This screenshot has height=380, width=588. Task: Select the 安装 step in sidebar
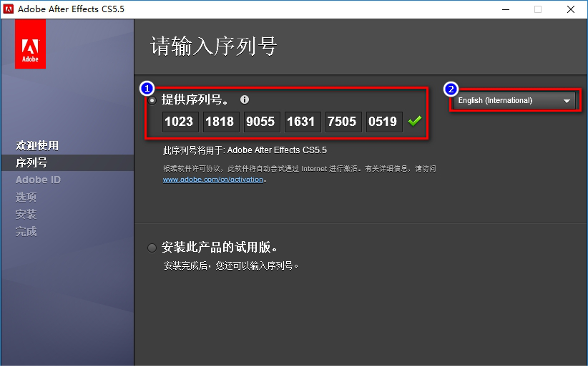(26, 214)
